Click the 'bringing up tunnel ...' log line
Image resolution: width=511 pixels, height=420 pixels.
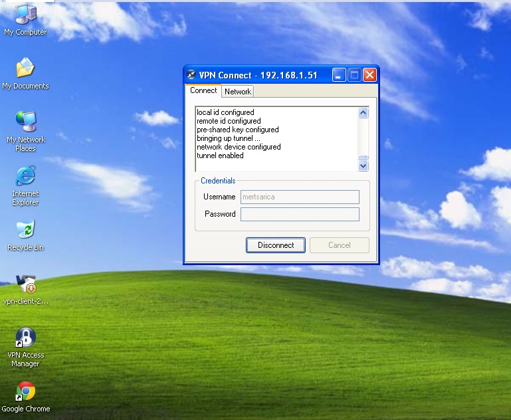(x=228, y=138)
